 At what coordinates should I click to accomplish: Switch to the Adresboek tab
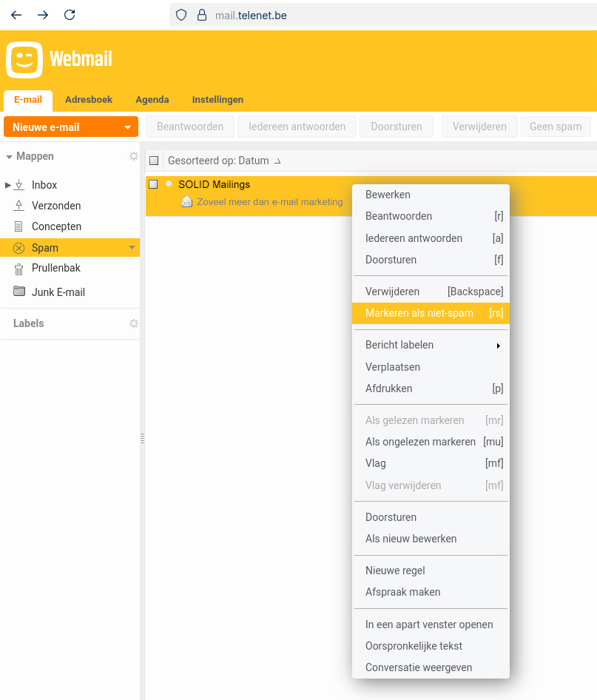pyautogui.click(x=88, y=99)
